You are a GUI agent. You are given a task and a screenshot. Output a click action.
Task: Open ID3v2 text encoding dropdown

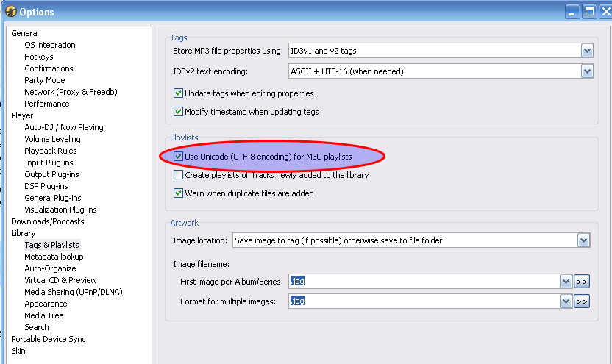[x=587, y=71]
